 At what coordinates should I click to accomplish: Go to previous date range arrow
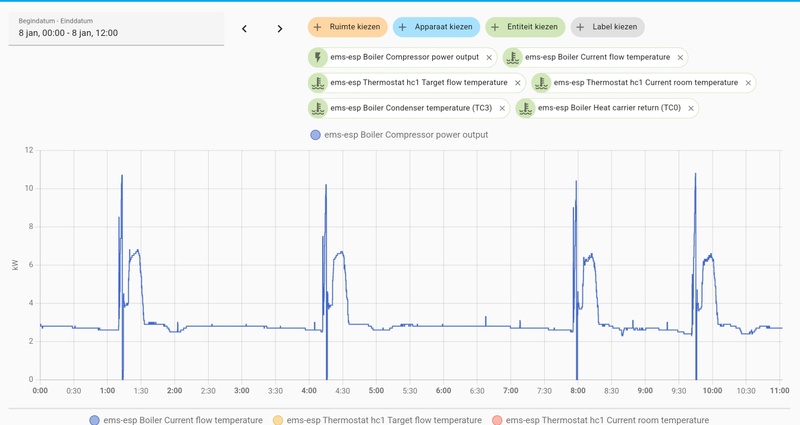[x=244, y=29]
